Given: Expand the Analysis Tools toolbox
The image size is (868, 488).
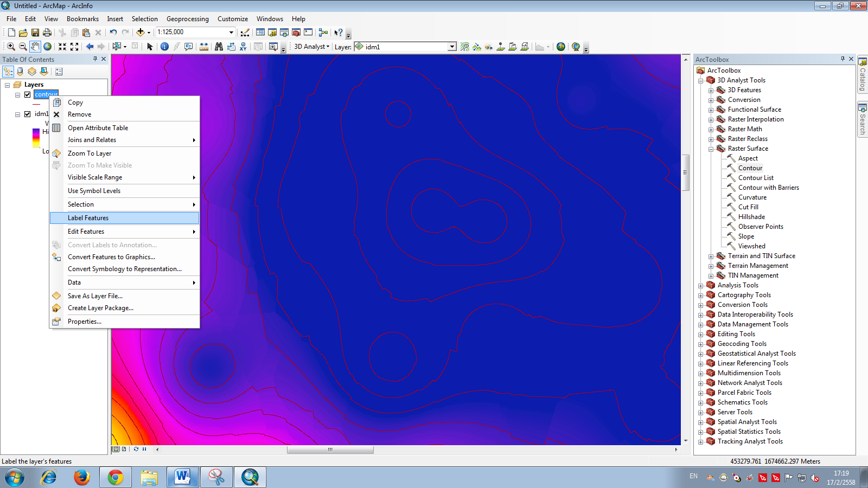Looking at the screenshot, I should 700,285.
